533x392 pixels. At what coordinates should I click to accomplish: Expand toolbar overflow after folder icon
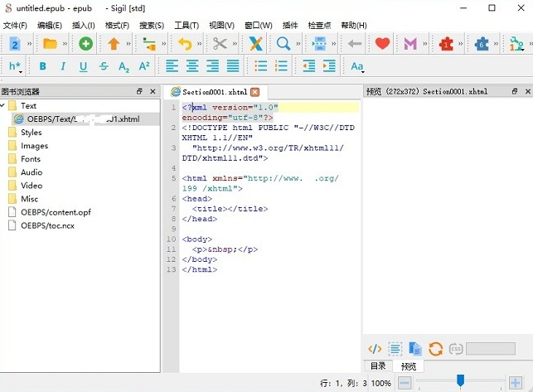(x=65, y=44)
